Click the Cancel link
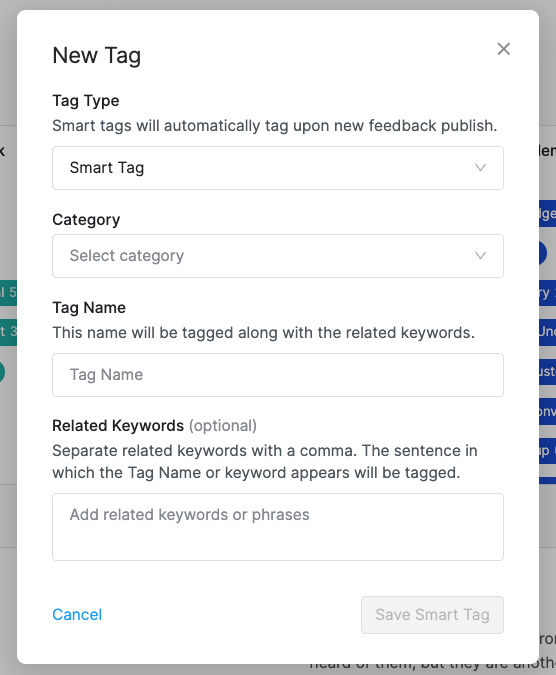The image size is (556, 675). [x=77, y=615]
